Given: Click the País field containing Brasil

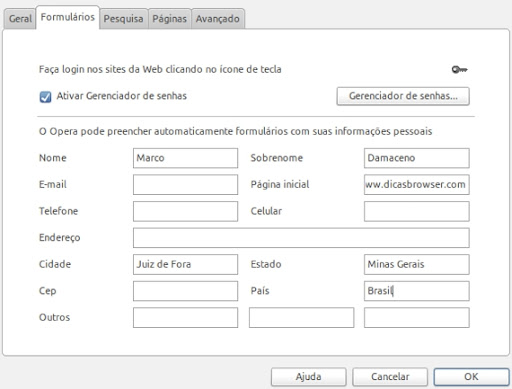Looking at the screenshot, I should click(x=417, y=291).
